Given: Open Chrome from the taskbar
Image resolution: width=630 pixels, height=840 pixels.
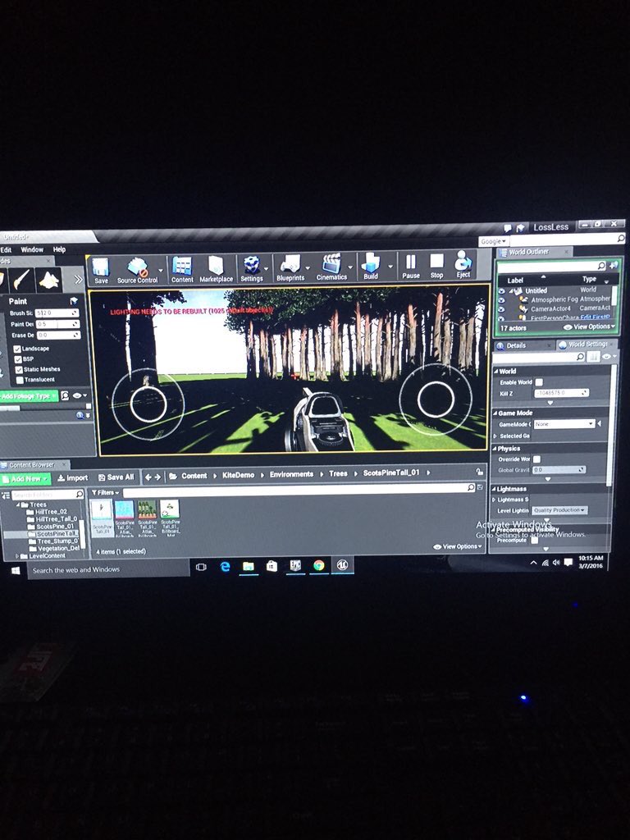Looking at the screenshot, I should point(319,566).
